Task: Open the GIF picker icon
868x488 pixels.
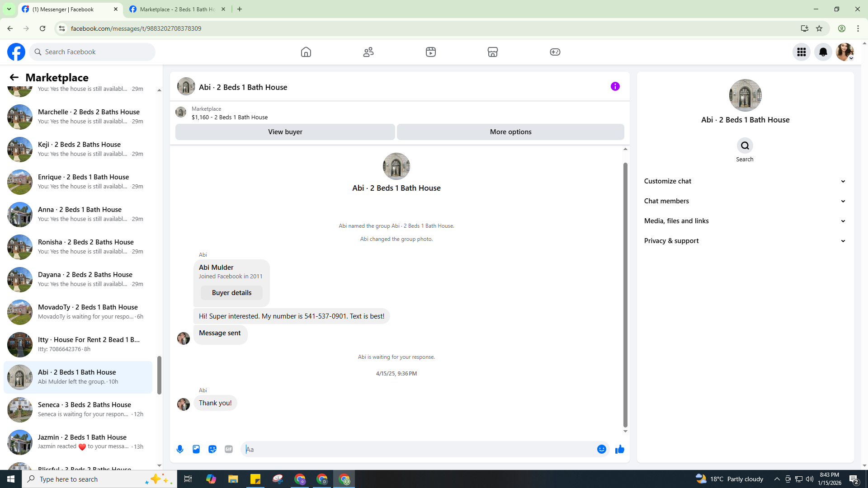Action: pos(229,449)
